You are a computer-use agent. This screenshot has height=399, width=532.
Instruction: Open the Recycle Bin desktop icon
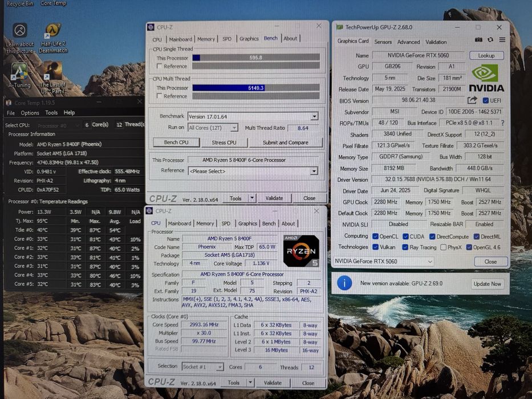[x=20, y=3]
